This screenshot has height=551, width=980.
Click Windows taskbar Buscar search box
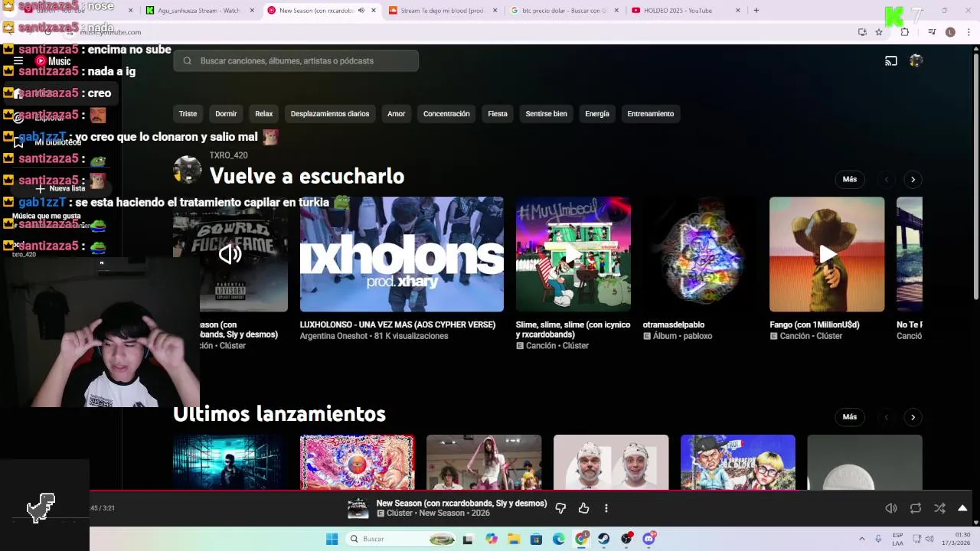[400, 539]
